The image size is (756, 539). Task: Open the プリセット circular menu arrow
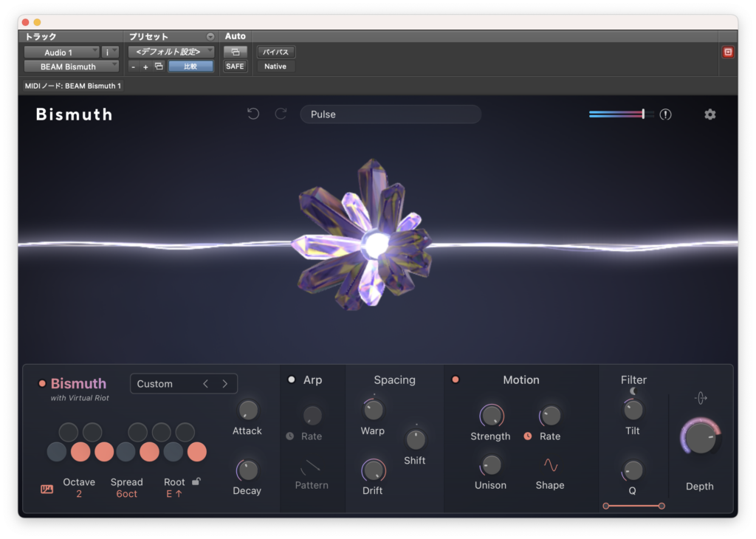pos(210,37)
